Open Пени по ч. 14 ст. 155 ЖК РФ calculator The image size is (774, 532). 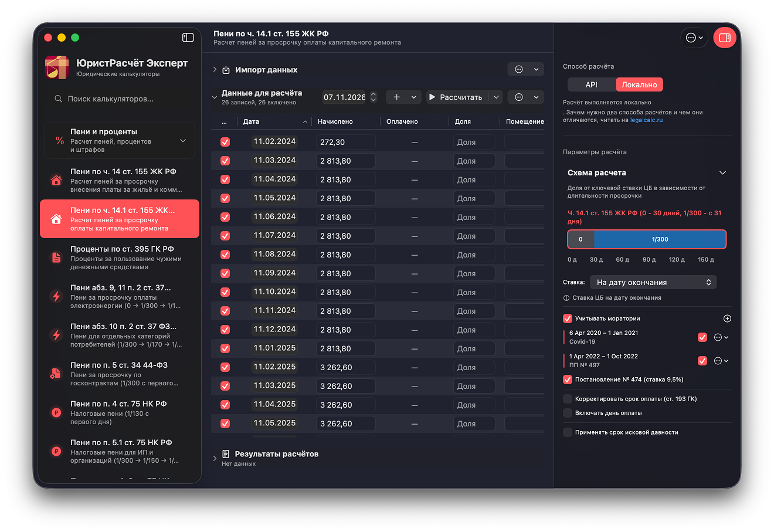tap(120, 180)
